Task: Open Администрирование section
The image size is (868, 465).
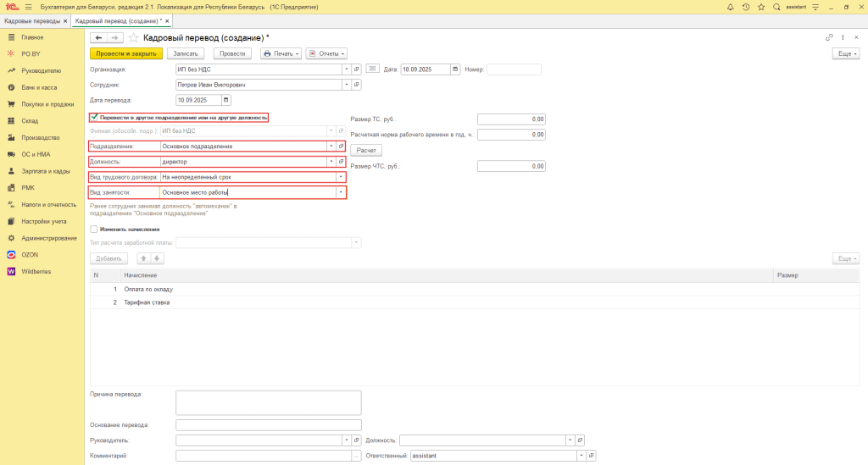Action: coord(48,238)
